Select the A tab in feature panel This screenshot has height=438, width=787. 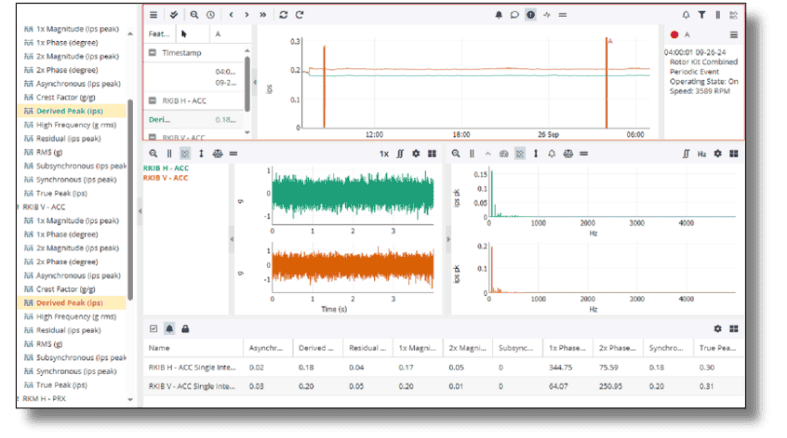tap(217, 33)
